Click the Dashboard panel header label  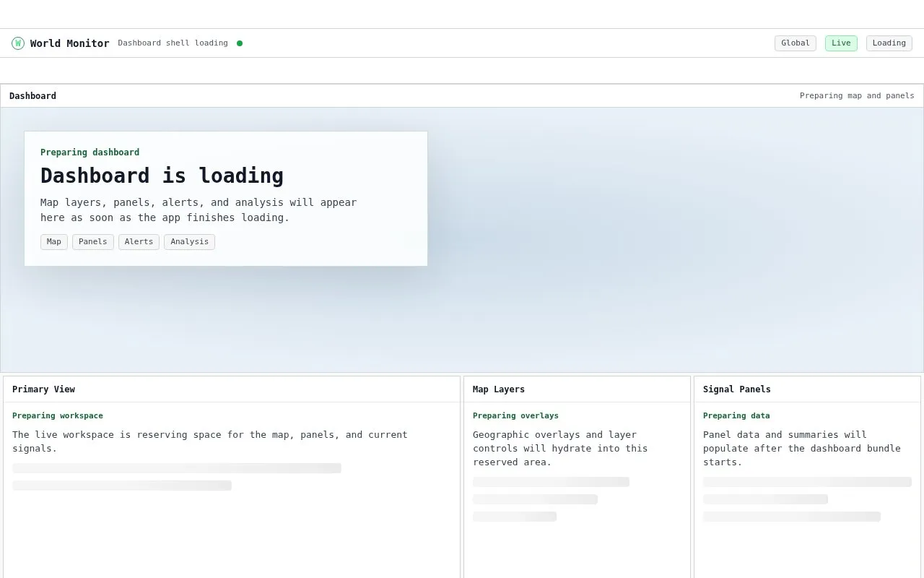point(32,96)
